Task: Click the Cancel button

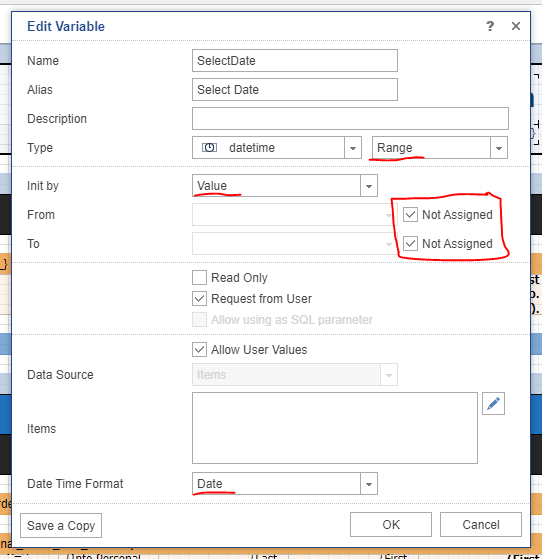Action: (481, 524)
